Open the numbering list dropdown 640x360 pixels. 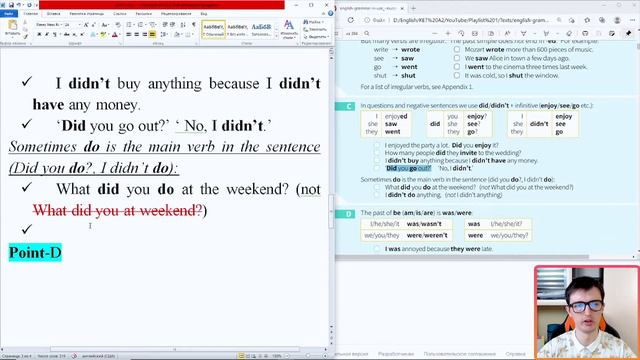[x=145, y=25]
